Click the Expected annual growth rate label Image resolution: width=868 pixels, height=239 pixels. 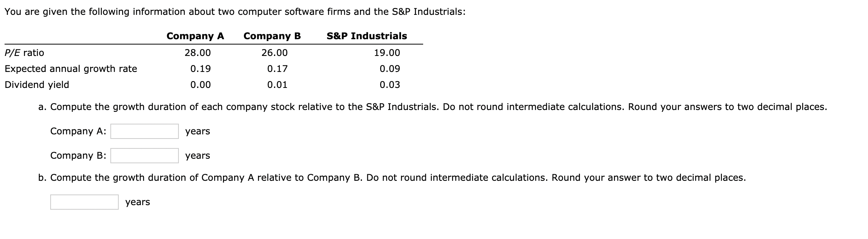coord(71,69)
